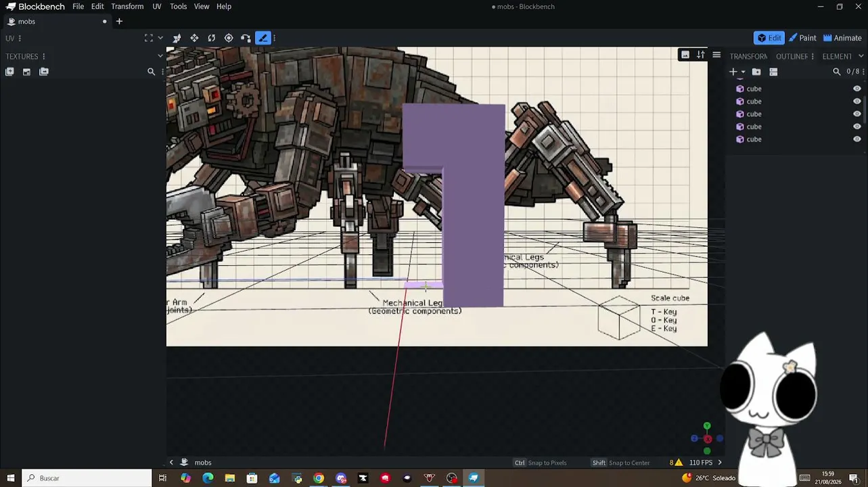Viewport: 868px width, 487px height.
Task: Add a new group with the folder icon
Action: coord(756,72)
